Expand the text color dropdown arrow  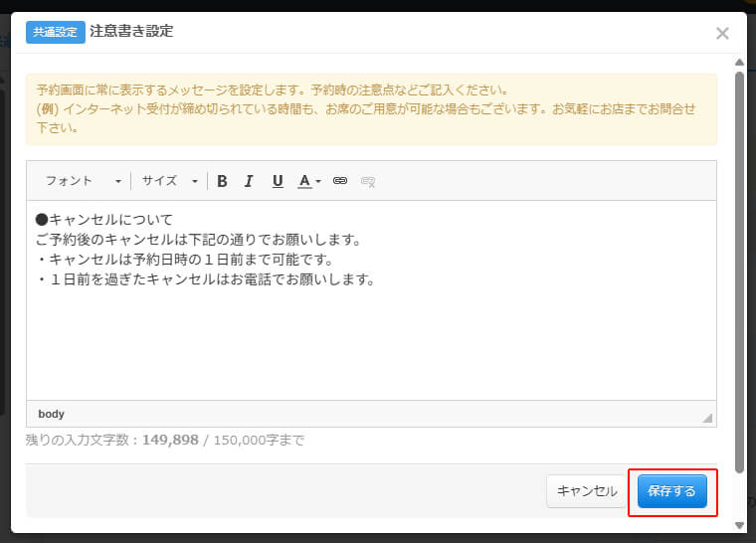coord(318,182)
